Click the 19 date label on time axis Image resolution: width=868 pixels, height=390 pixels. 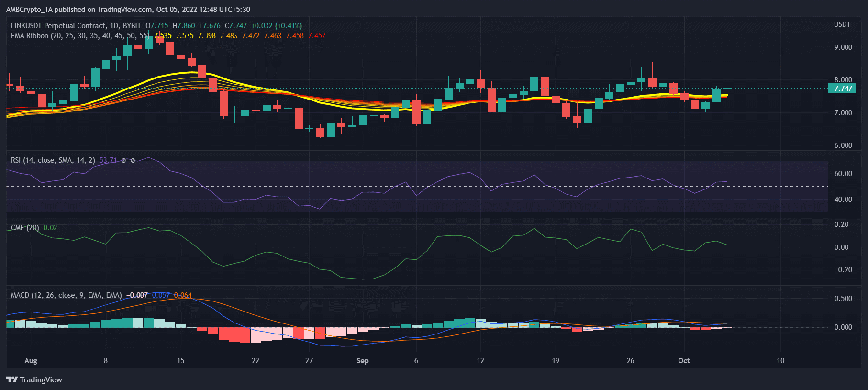click(556, 361)
